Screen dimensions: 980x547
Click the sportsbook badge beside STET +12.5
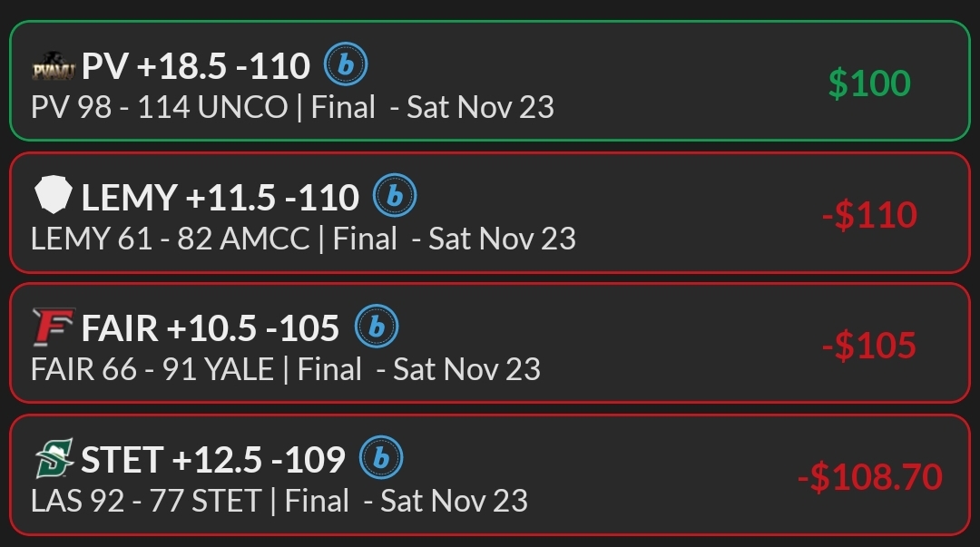pyautogui.click(x=381, y=459)
